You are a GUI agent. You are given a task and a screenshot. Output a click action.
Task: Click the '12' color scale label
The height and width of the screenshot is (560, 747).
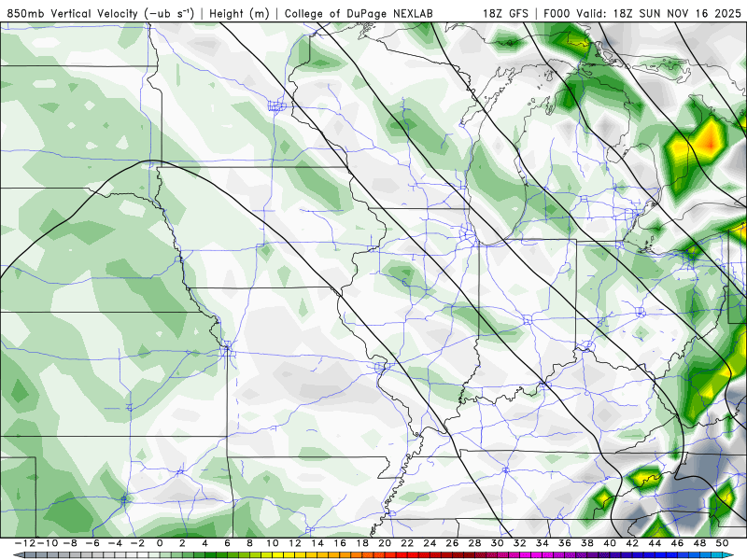tap(295, 543)
